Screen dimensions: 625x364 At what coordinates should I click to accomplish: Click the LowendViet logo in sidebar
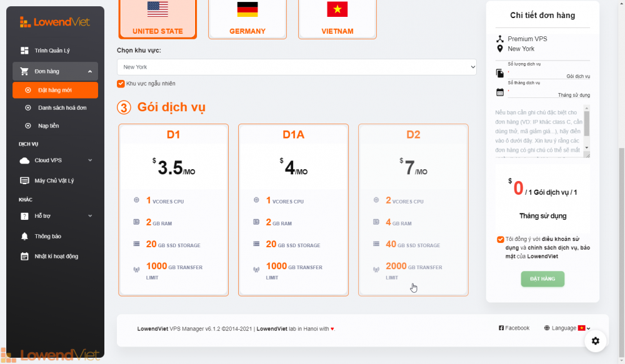(x=55, y=22)
